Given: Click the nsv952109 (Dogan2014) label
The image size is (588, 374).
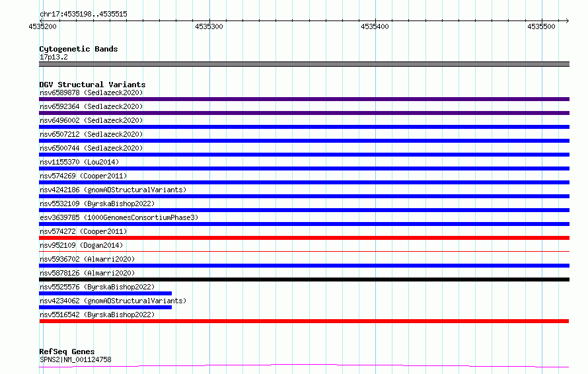Looking at the screenshot, I should [81, 245].
